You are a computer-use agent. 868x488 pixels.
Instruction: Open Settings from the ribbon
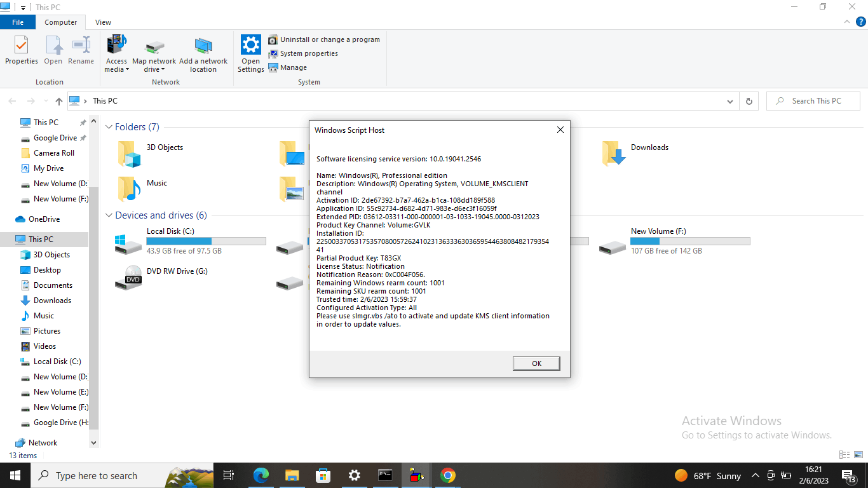(x=251, y=54)
